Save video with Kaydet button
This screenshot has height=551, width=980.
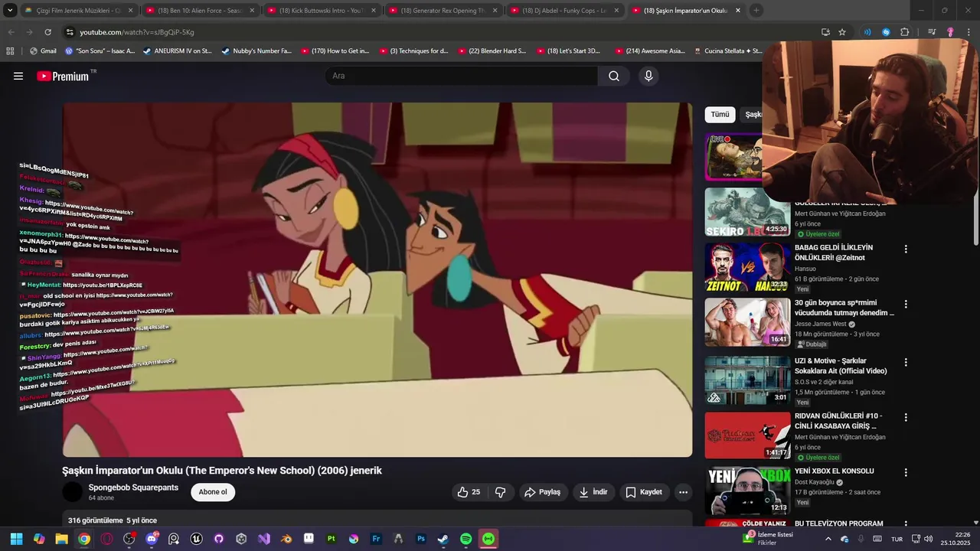pos(644,492)
